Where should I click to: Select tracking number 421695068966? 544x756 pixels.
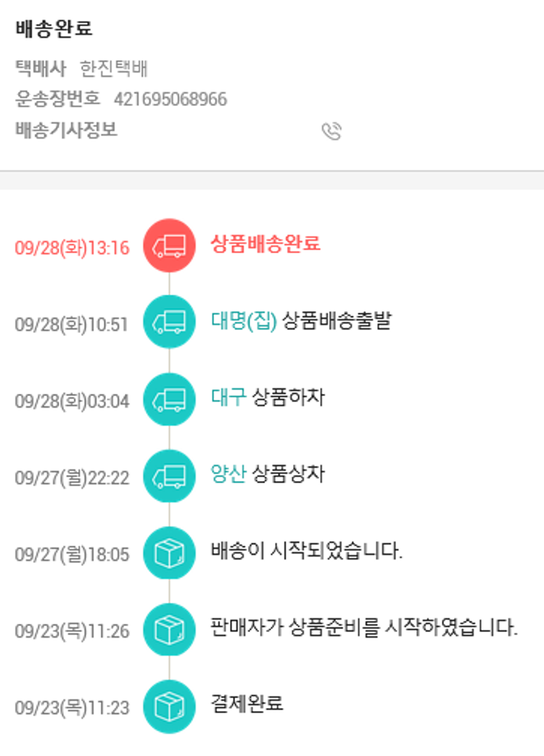point(170,99)
